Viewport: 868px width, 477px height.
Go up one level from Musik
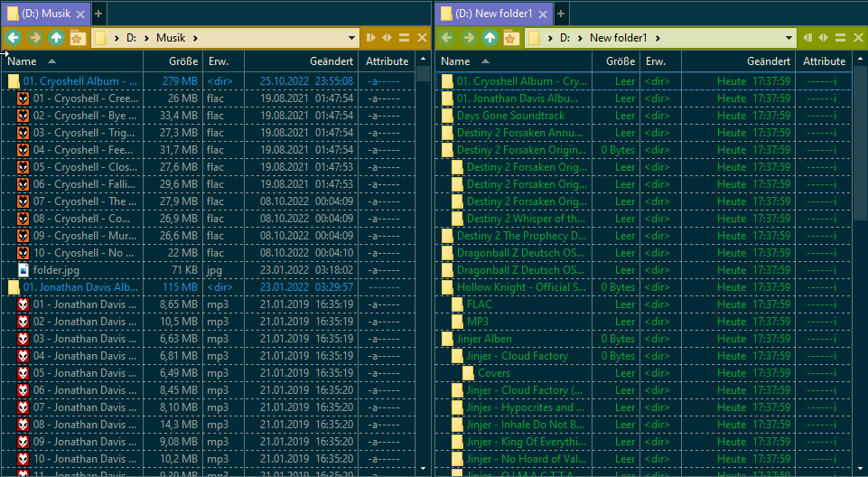coord(56,38)
